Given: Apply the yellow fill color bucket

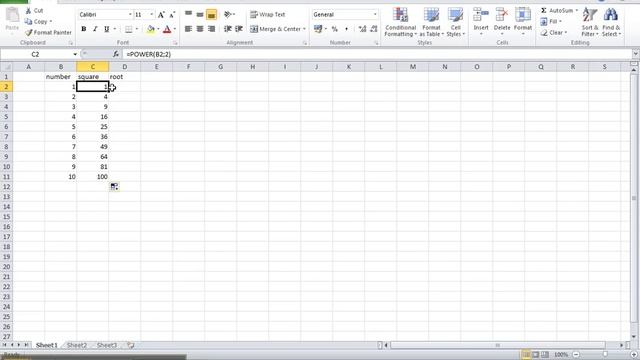Looking at the screenshot, I should [x=151, y=29].
